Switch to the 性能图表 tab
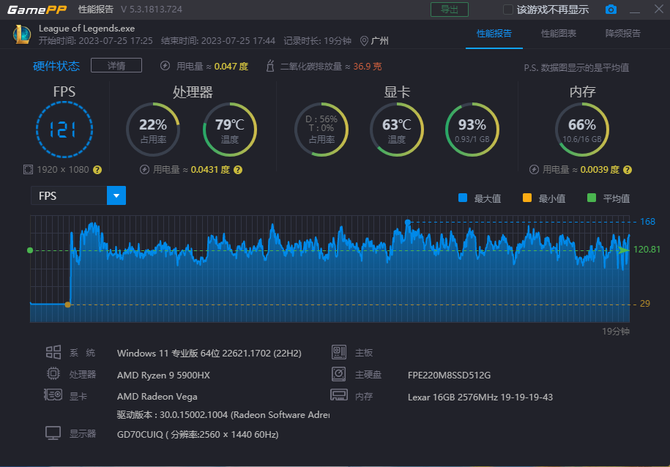Image resolution: width=670 pixels, height=467 pixels. click(x=558, y=33)
